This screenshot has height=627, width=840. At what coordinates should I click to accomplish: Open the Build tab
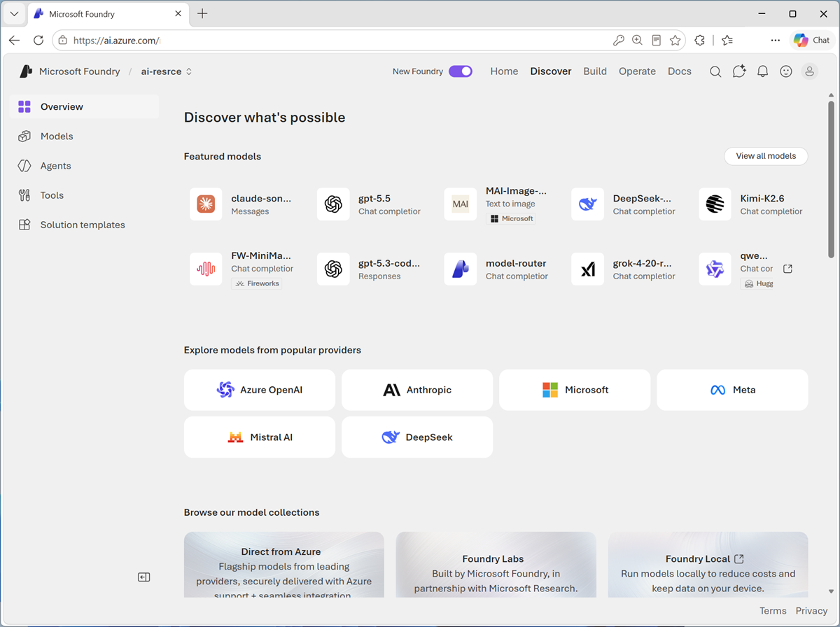click(595, 71)
